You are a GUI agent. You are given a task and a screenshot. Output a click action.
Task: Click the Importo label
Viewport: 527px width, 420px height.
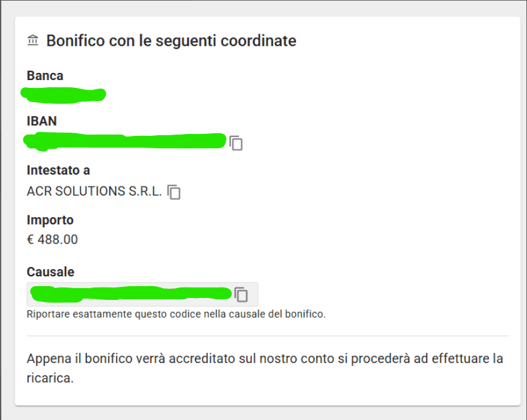[50, 220]
